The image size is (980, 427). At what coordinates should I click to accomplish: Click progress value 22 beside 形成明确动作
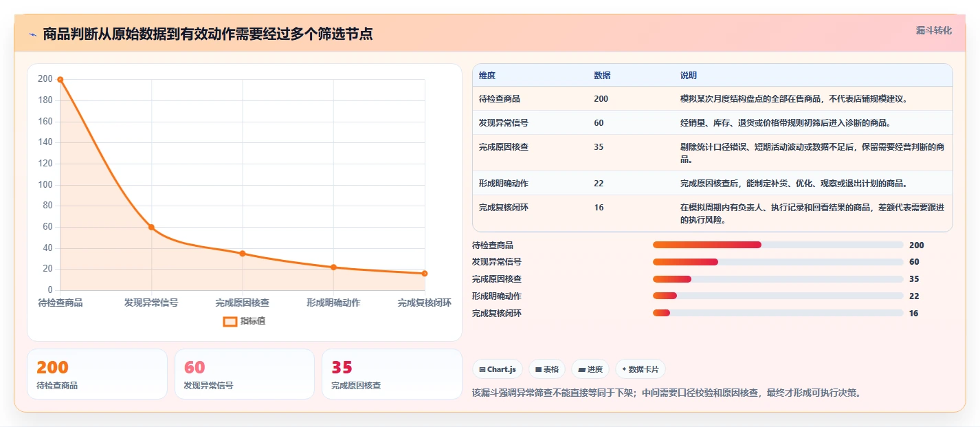(x=914, y=296)
